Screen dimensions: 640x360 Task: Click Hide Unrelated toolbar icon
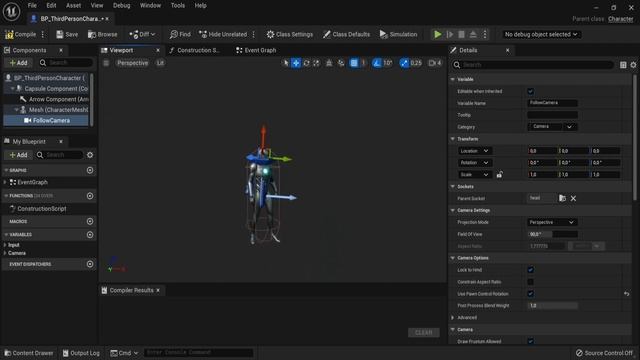coord(203,35)
